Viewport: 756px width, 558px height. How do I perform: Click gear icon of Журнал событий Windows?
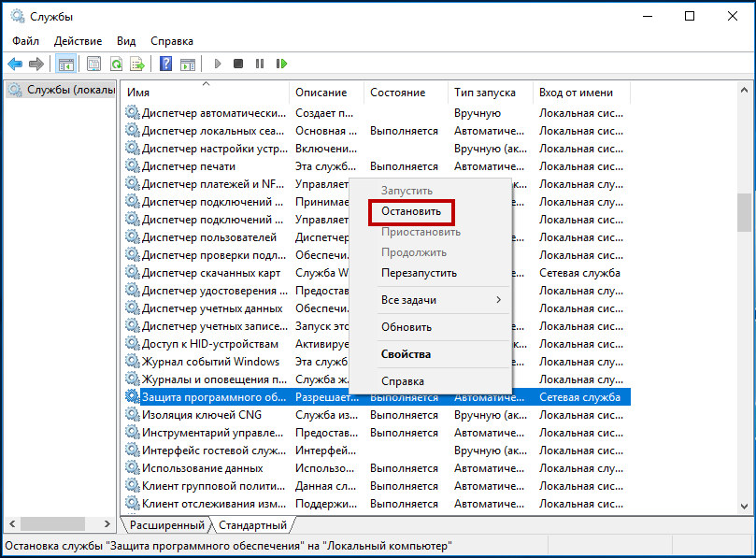coord(132,361)
